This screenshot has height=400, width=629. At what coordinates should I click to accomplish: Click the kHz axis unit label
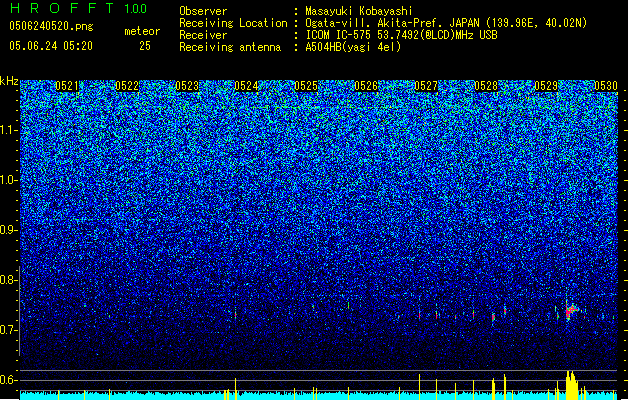tap(9, 81)
